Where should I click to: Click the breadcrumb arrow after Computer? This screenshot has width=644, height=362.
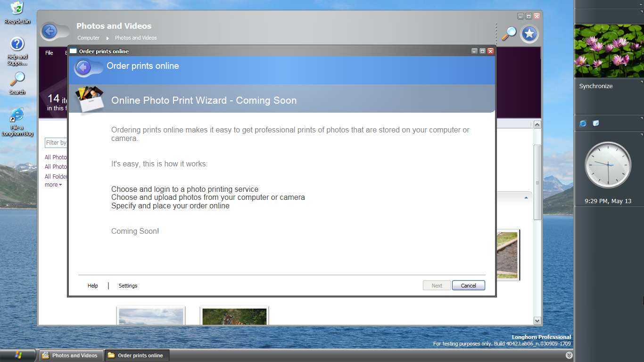(x=107, y=38)
